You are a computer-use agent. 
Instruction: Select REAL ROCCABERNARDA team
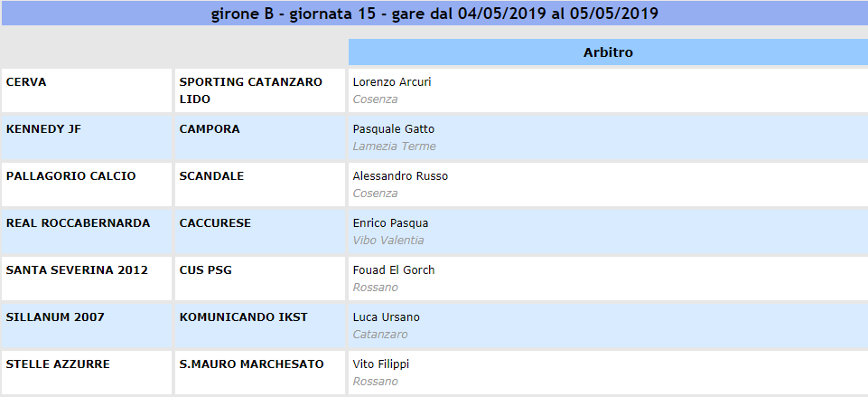[x=78, y=223]
